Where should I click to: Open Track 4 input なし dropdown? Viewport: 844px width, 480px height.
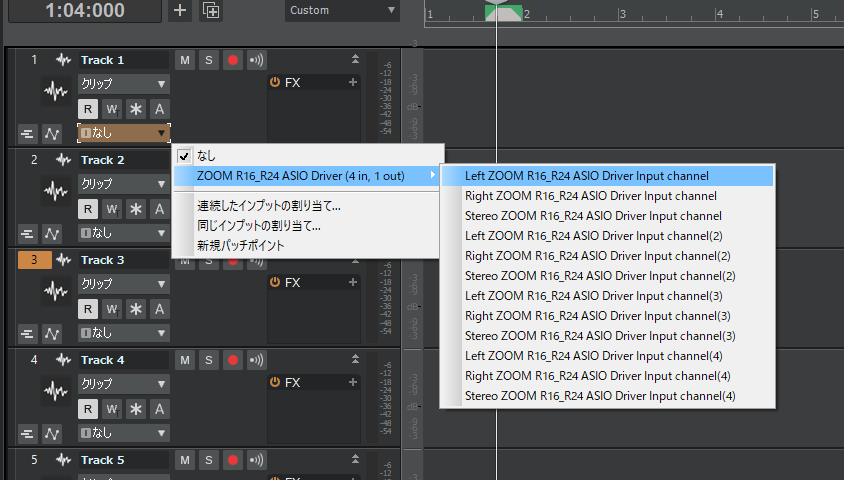coord(124,433)
